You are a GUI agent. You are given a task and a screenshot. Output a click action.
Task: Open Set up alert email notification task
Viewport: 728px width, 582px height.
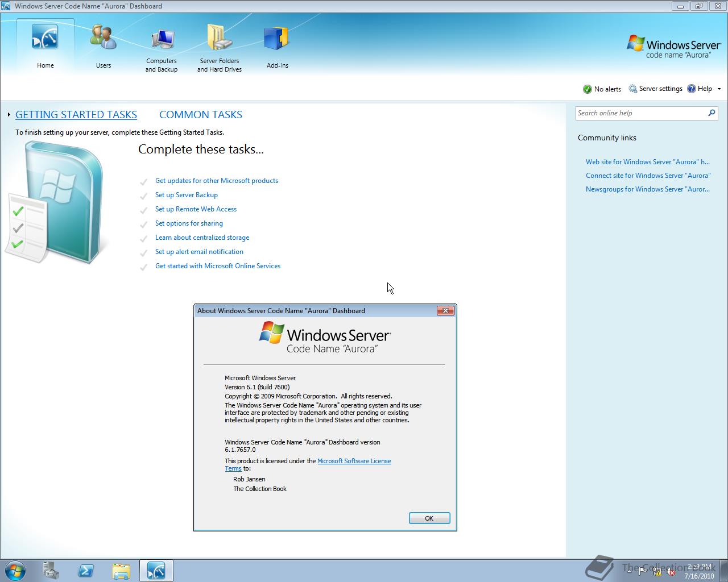pyautogui.click(x=199, y=252)
